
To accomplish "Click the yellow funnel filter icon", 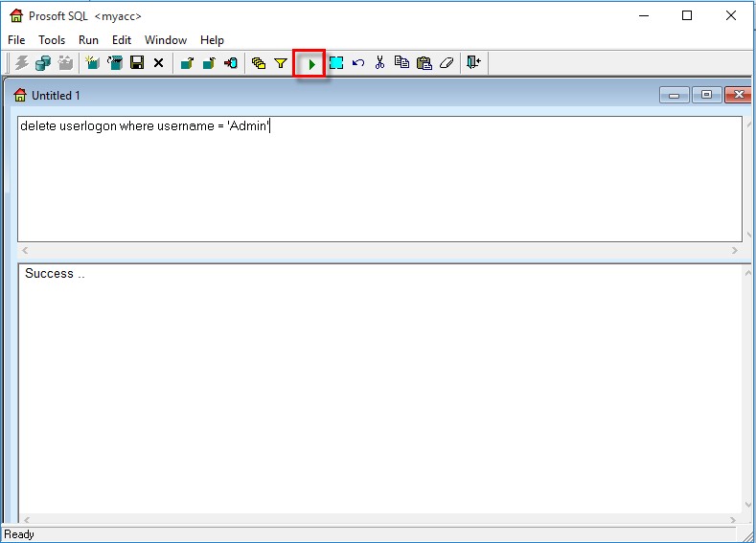I will pyautogui.click(x=281, y=63).
